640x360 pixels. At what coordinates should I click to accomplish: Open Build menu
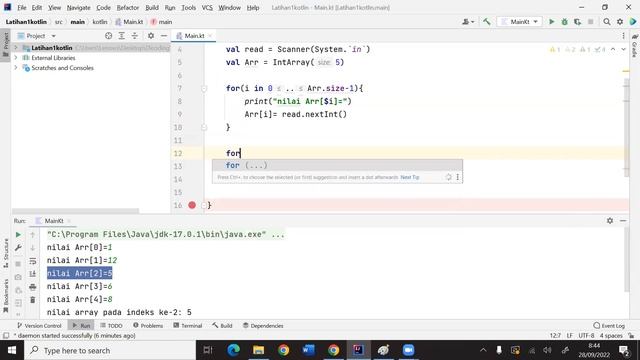point(152,7)
